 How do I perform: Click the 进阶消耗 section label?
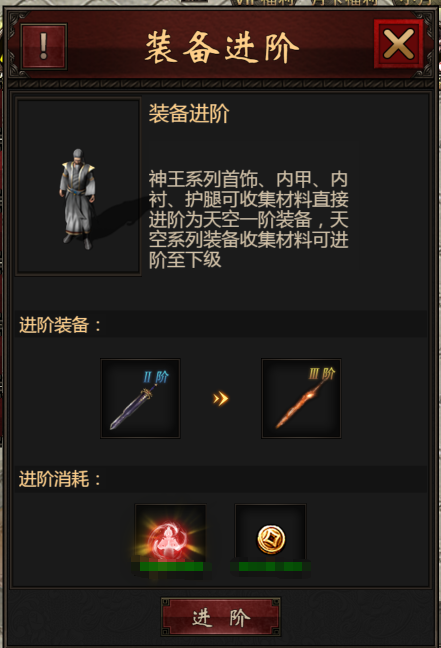[60, 479]
